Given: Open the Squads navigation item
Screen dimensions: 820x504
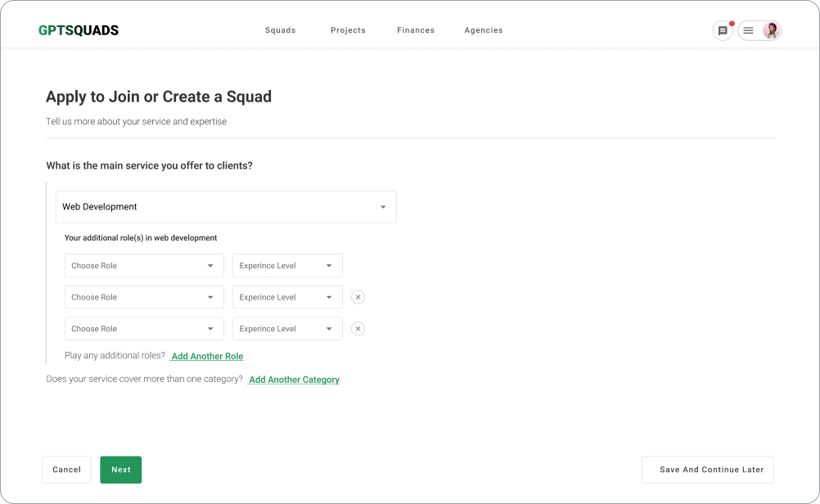Looking at the screenshot, I should pyautogui.click(x=281, y=30).
